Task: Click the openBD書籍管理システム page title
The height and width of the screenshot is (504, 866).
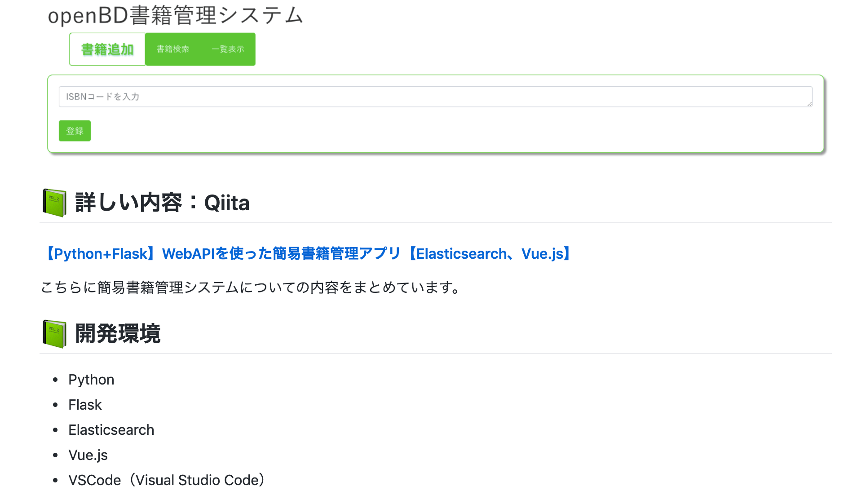Action: 176,15
